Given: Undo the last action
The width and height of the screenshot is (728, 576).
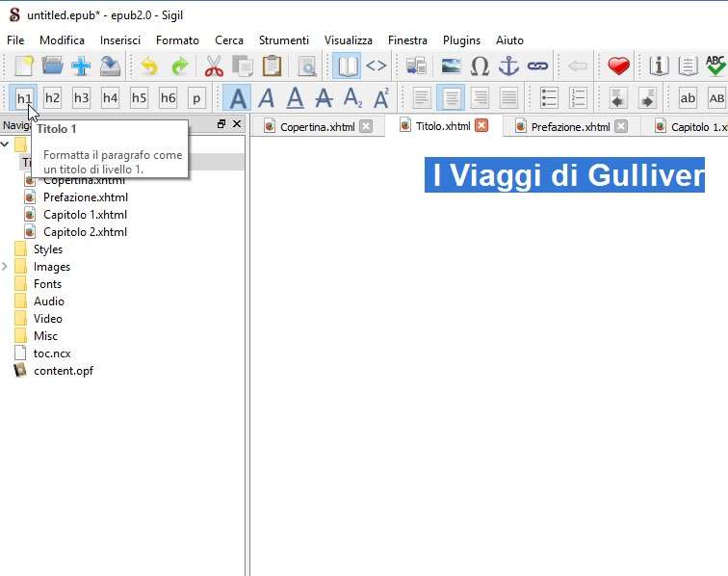Looking at the screenshot, I should point(149,65).
